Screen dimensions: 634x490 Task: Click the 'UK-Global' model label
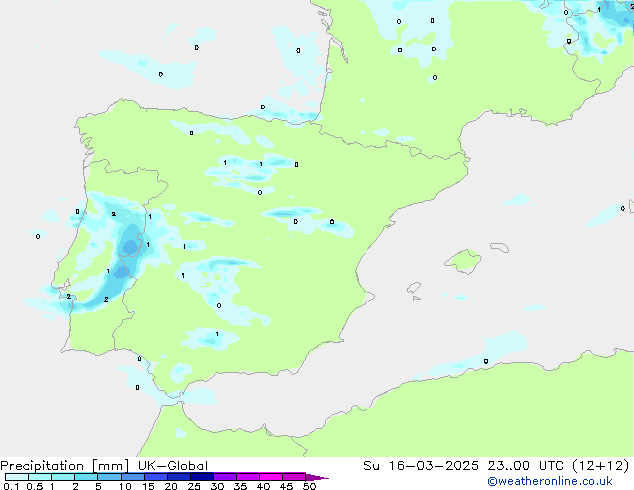173,466
